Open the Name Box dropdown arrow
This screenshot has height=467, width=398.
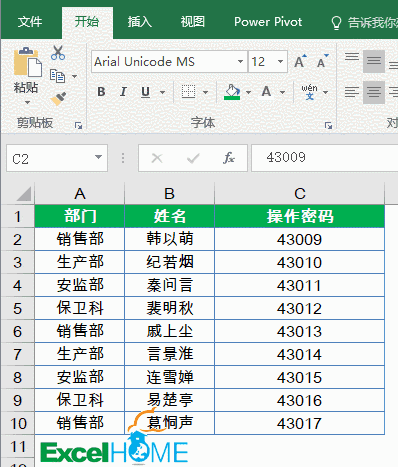[98, 157]
